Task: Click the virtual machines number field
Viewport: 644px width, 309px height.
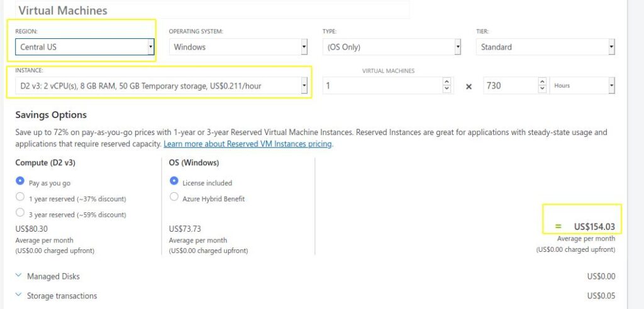Action: tap(383, 86)
